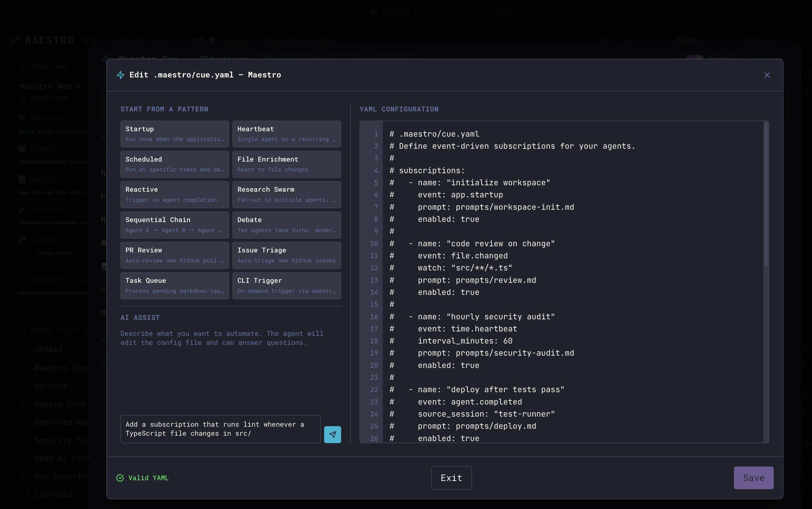Choose the Sequential Chain pattern card
The image size is (812, 509).
click(x=175, y=225)
